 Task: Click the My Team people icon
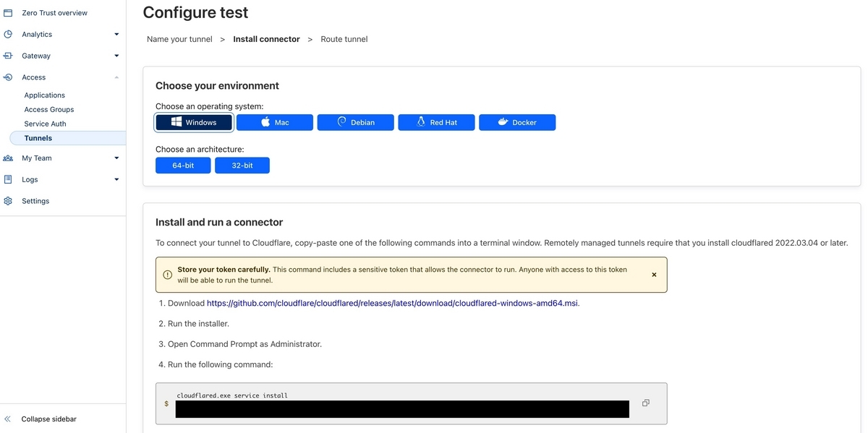click(x=8, y=158)
